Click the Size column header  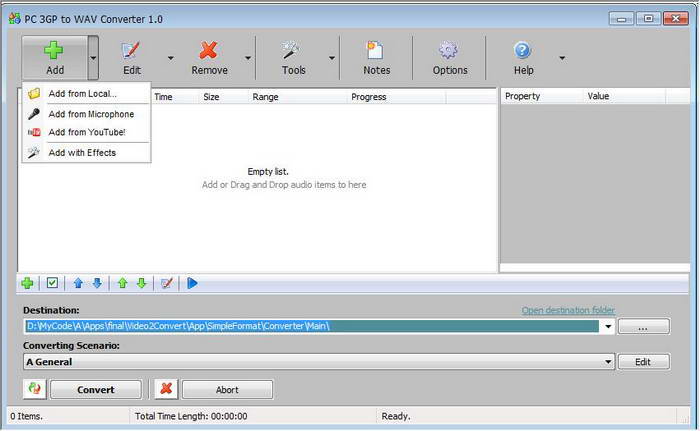[223, 97]
